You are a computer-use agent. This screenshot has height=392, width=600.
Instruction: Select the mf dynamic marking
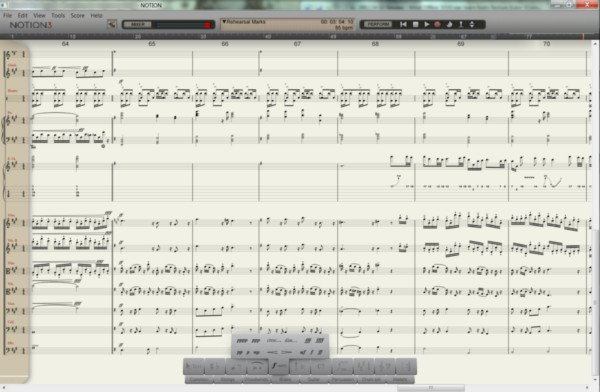tap(303, 352)
